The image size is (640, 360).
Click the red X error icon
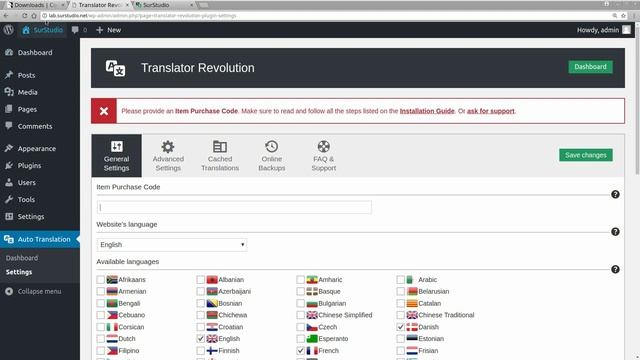(104, 111)
